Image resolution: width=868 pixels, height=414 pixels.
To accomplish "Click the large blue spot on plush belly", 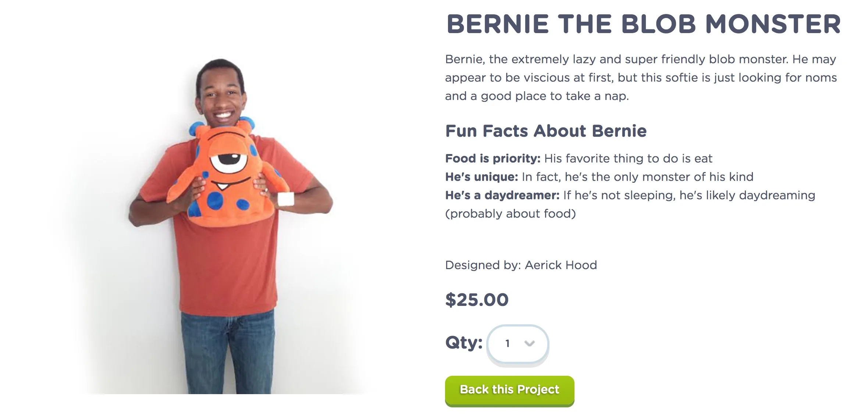I will pos(215,201).
